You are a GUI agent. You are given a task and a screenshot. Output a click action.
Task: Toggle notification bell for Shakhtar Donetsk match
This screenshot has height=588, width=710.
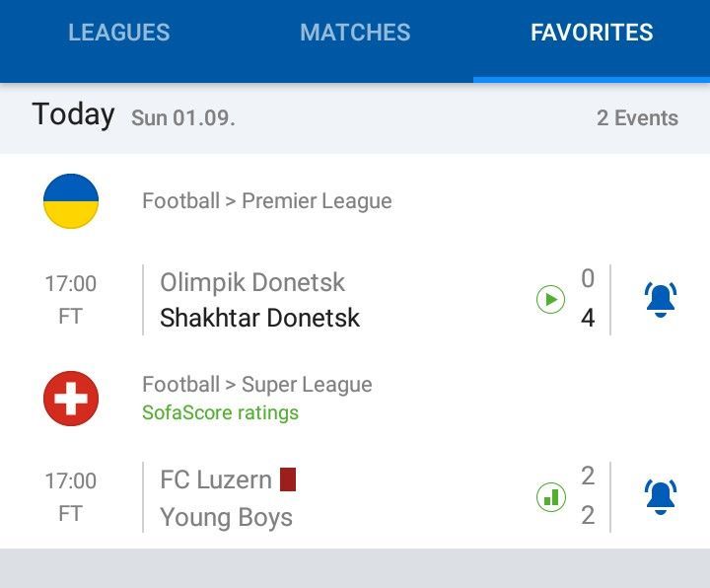pyautogui.click(x=660, y=299)
